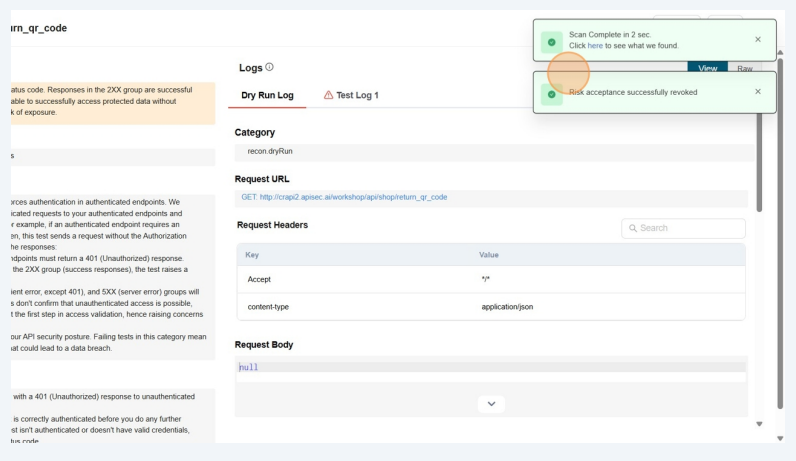Click green checkmark on Risk acceptance toast
Screen dimensions: 796x461
click(550, 93)
